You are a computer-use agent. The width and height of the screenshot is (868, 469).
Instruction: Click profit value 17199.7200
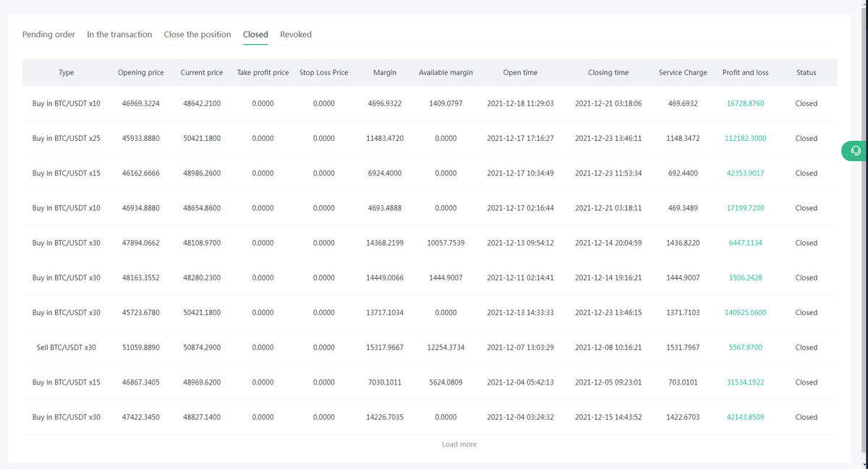coord(745,208)
